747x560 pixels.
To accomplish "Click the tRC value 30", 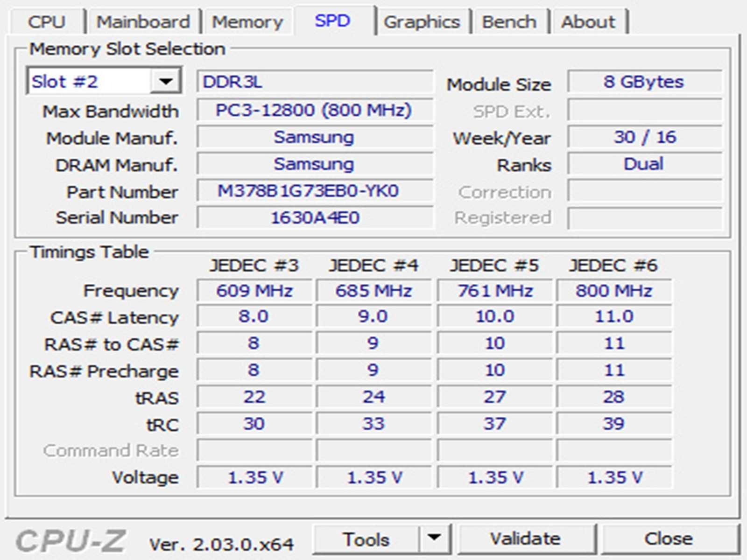I will [x=254, y=424].
